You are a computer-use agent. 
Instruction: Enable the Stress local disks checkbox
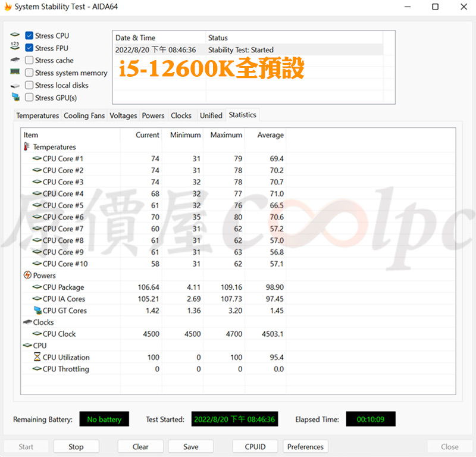tap(29, 85)
